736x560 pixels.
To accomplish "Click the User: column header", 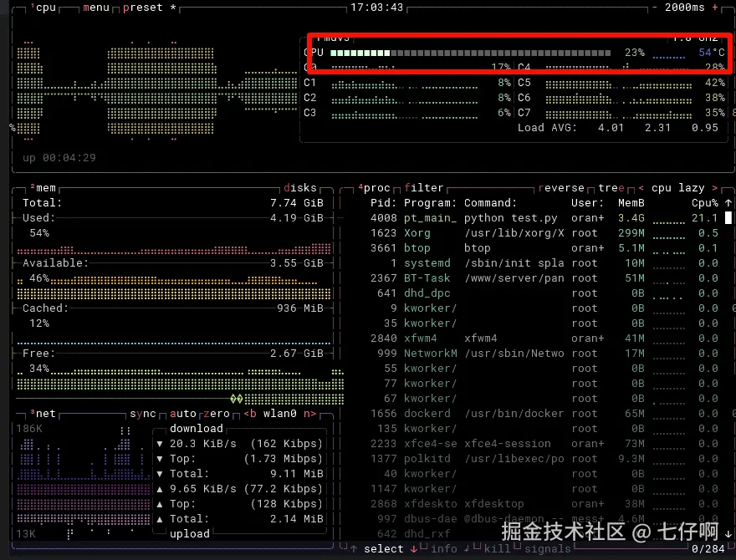I will click(588, 203).
